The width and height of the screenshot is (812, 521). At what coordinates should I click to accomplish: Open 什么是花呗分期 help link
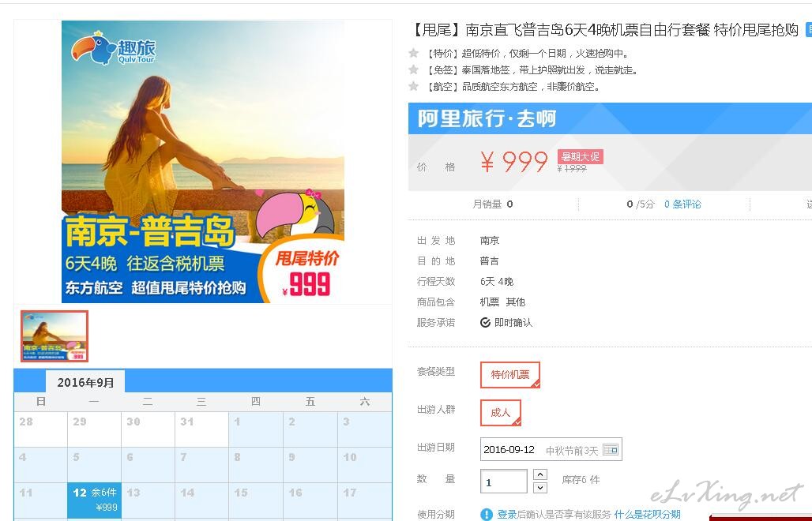647,514
